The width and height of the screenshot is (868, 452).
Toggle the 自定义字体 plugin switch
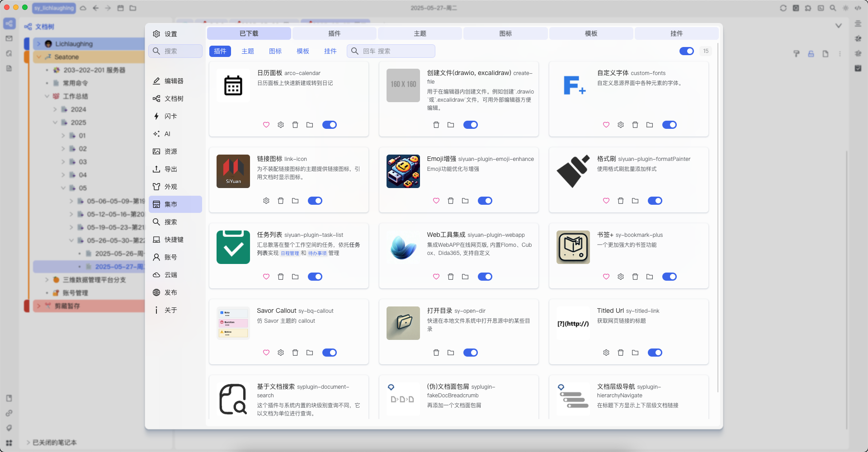pos(670,125)
